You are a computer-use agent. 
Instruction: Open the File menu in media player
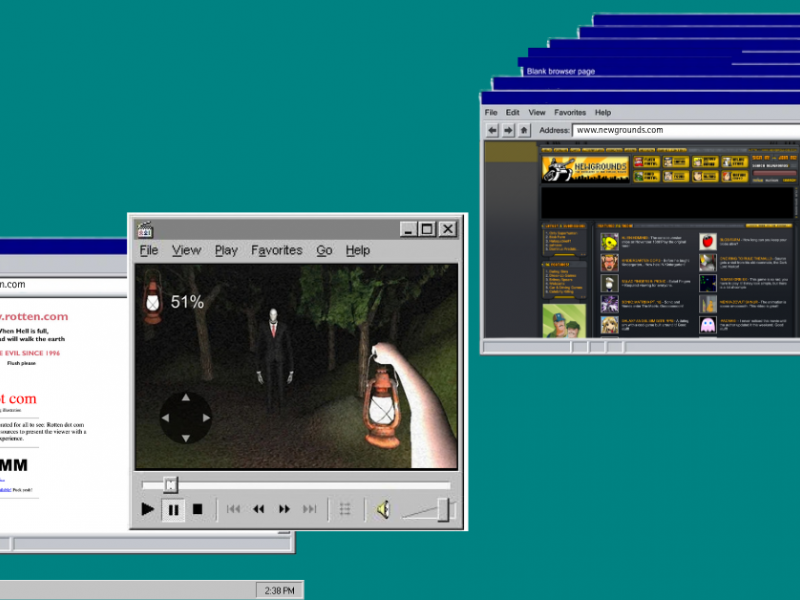tap(149, 251)
